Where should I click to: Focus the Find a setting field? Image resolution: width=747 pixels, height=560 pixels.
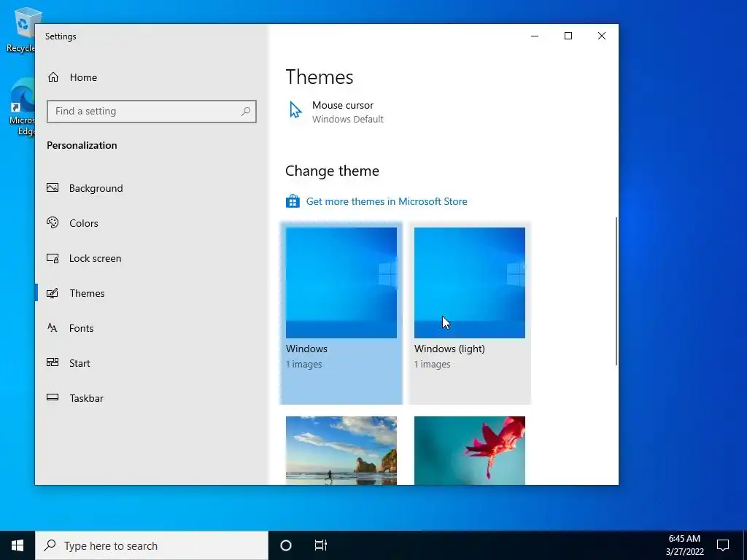point(152,112)
